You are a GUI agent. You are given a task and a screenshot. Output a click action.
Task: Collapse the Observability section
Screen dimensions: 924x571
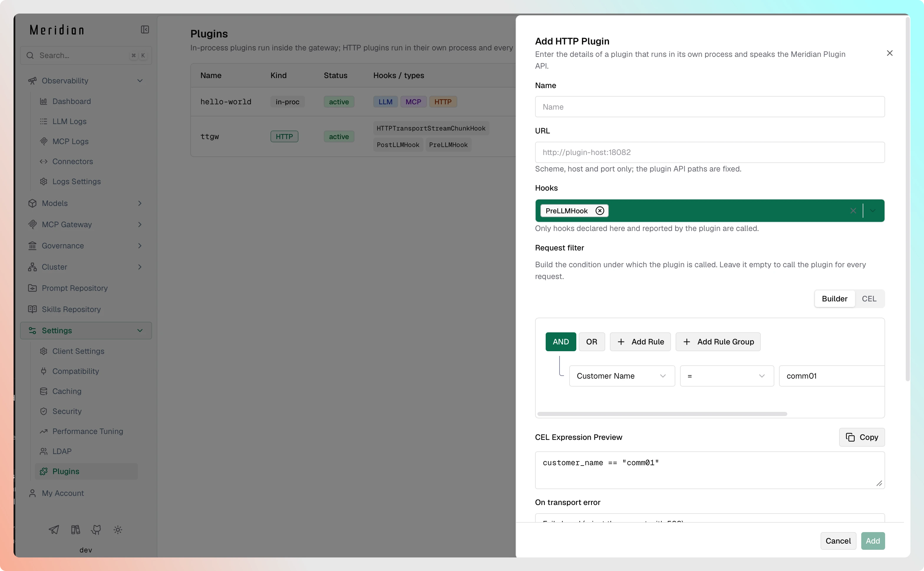pos(140,80)
